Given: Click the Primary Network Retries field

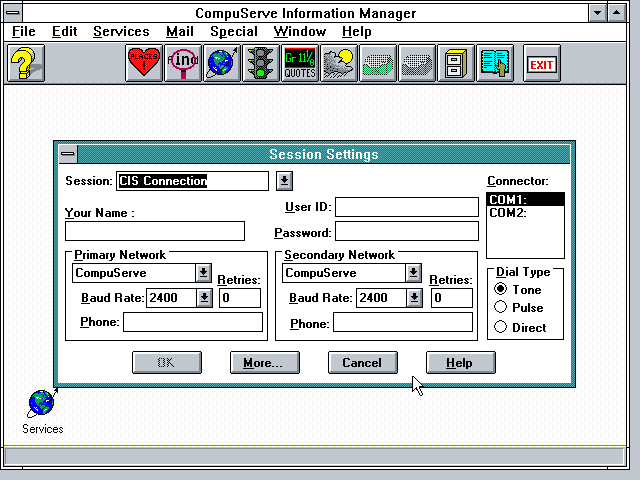Looking at the screenshot, I should (240, 298).
